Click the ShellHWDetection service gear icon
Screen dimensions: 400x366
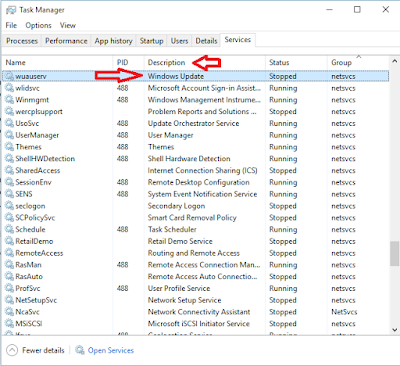click(x=10, y=159)
